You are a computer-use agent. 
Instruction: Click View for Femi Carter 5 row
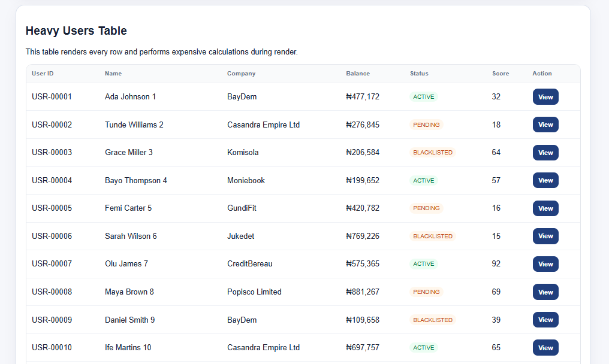click(x=545, y=208)
